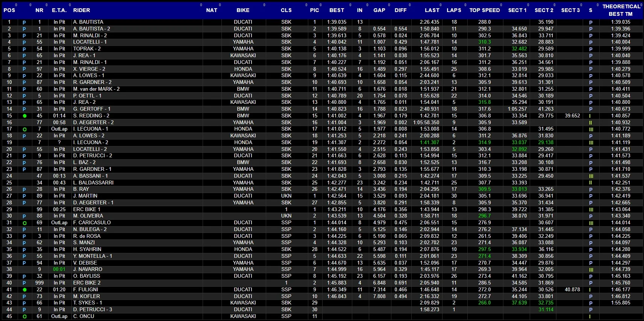
Task: Select rider name A. BAUTISTA in position 1
Action: point(88,22)
